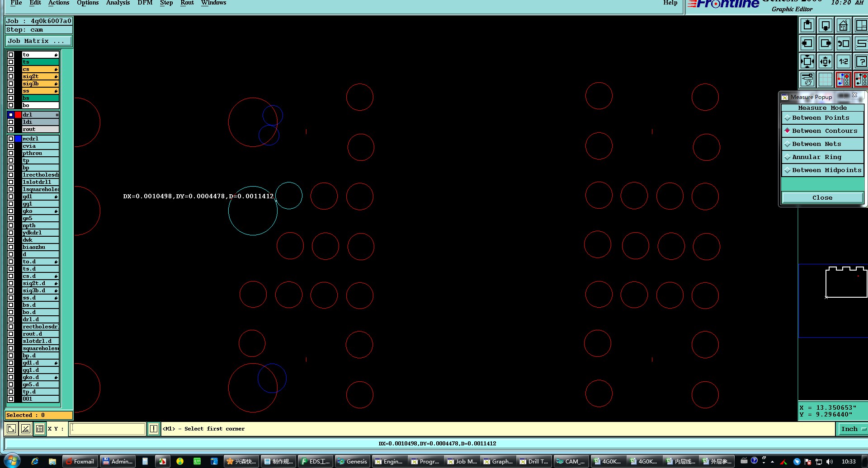Click the board overview thumbnail
The width and height of the screenshot is (868, 468).
click(846, 282)
